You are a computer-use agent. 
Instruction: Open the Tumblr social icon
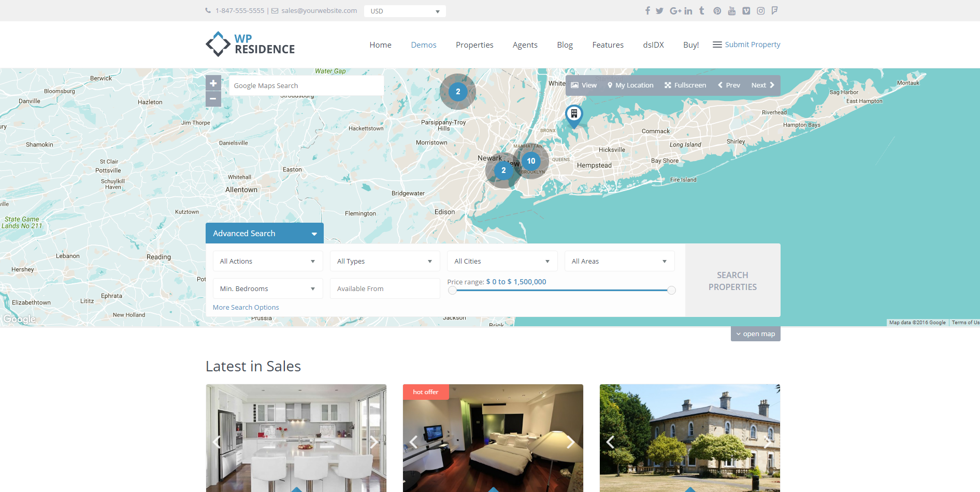(702, 10)
